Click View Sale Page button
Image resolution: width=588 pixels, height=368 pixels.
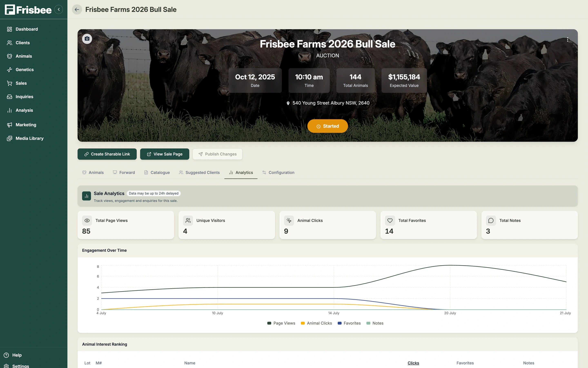(x=165, y=154)
